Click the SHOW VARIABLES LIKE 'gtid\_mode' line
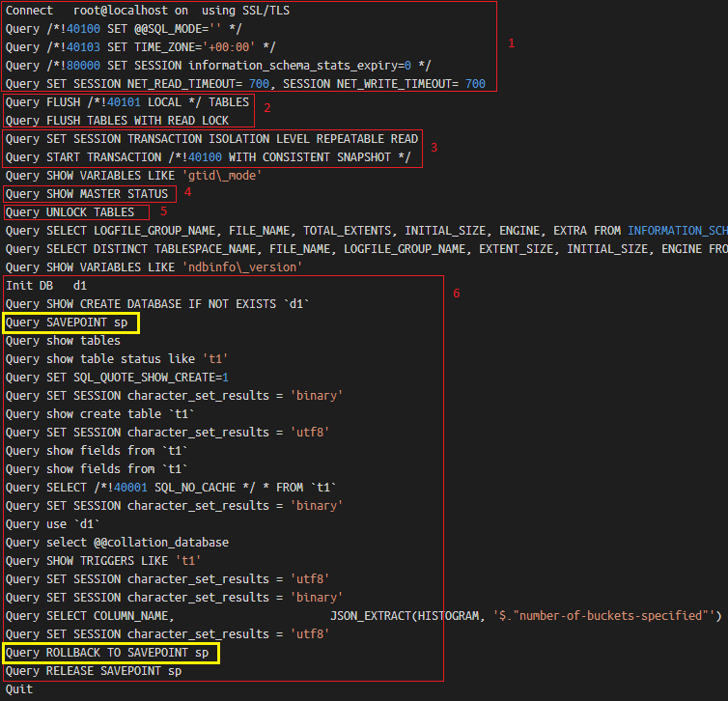The width and height of the screenshot is (728, 701). click(133, 176)
